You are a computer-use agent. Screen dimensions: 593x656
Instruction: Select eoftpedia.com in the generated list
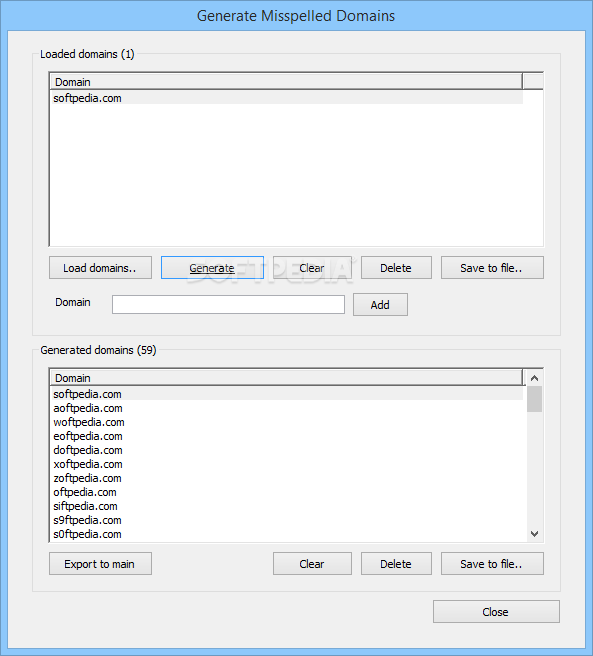[287, 436]
